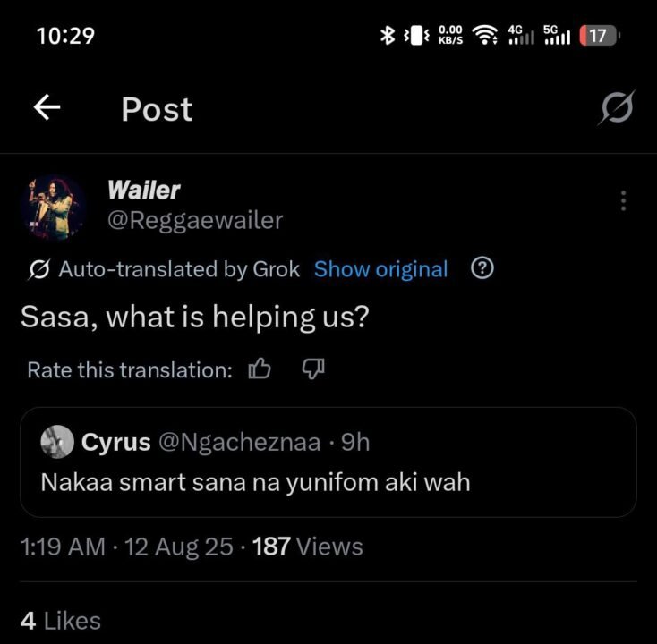
Task: Tap the Bluetooth status icon
Action: tap(388, 36)
